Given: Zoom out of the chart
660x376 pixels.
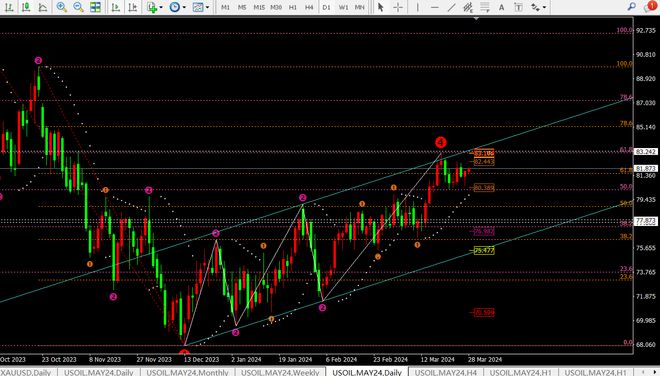Looking at the screenshot, I should [x=78, y=7].
